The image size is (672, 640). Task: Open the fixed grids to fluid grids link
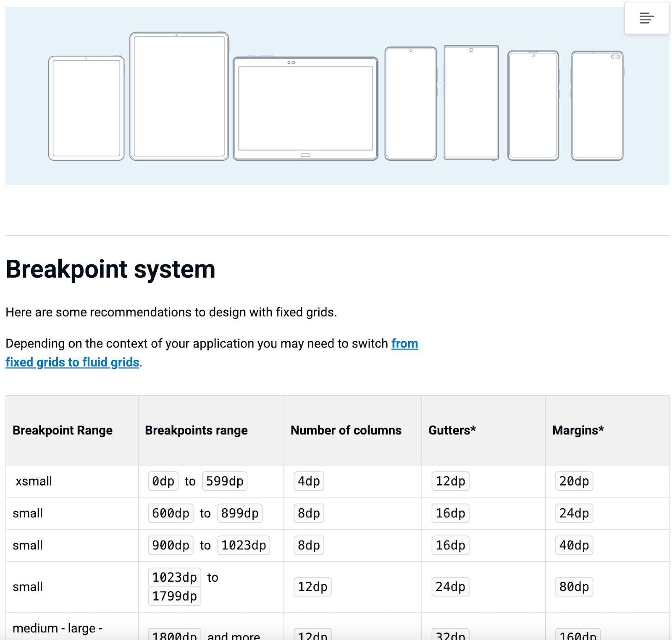(x=72, y=362)
